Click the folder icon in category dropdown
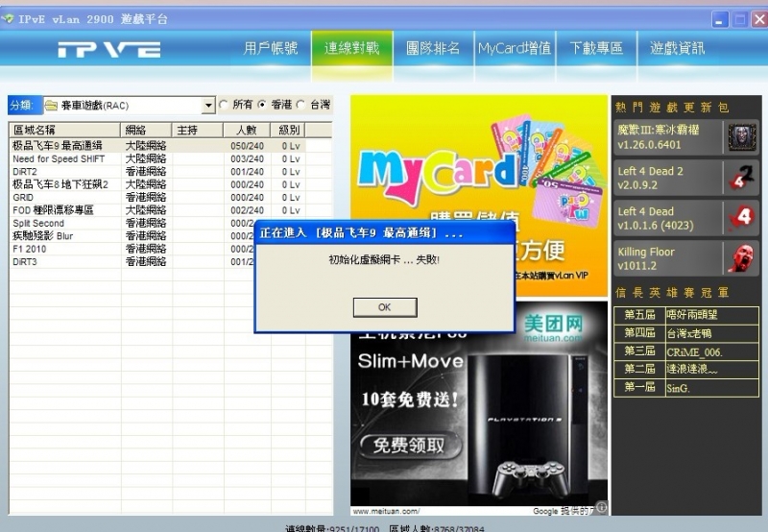Image resolution: width=768 pixels, height=532 pixels. 51,106
